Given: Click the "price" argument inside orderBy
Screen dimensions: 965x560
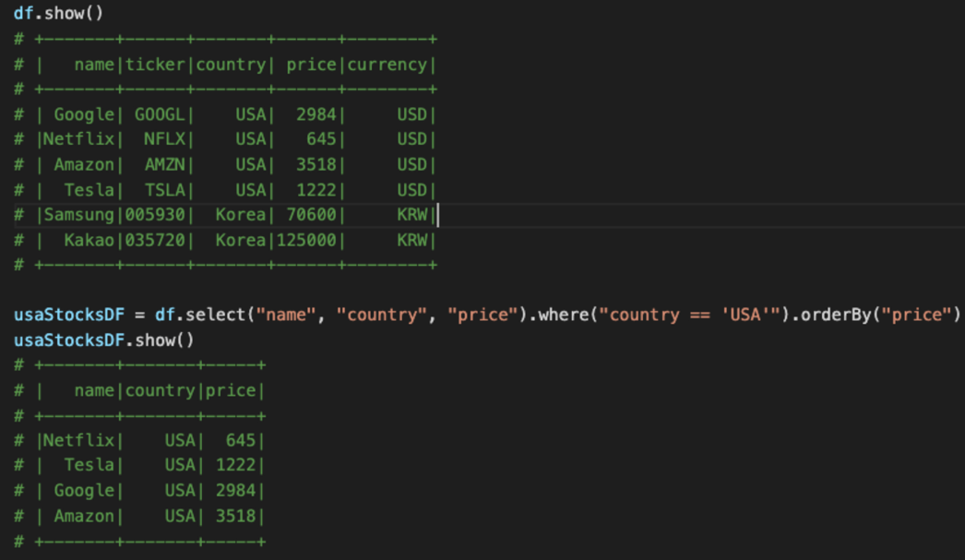Looking at the screenshot, I should (917, 315).
